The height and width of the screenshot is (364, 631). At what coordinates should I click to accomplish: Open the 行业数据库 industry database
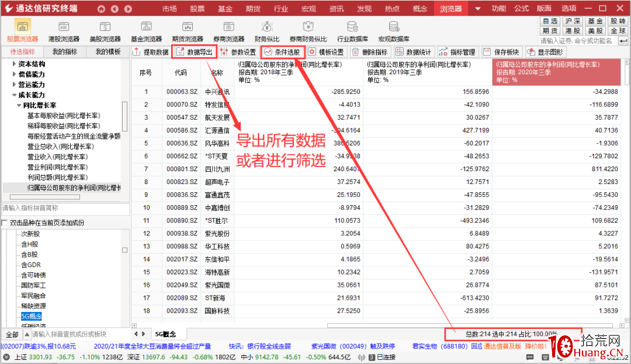coord(352,32)
